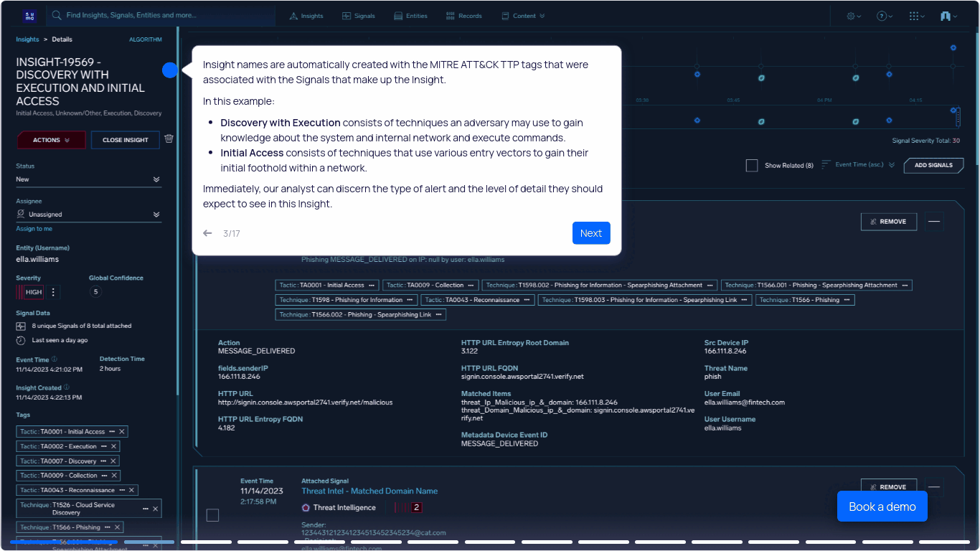Collapse first signal with minus icon

click(x=934, y=222)
